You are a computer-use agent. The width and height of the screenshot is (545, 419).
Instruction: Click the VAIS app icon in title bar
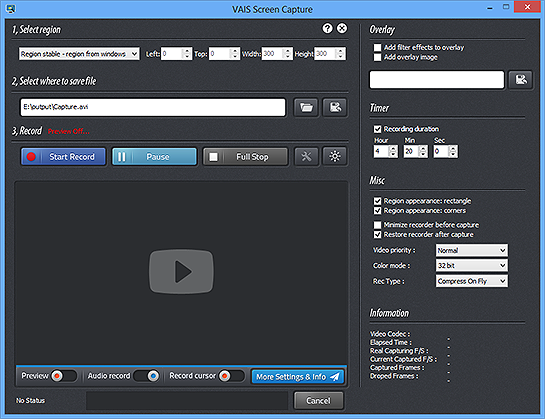tap(11, 8)
